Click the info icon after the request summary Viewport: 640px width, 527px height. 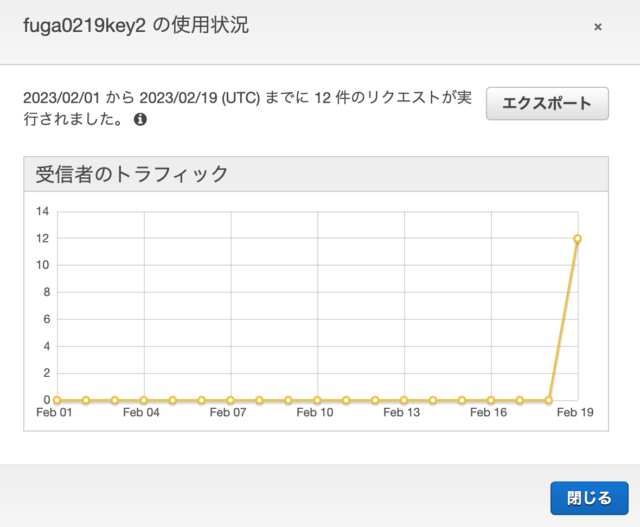pyautogui.click(x=140, y=120)
